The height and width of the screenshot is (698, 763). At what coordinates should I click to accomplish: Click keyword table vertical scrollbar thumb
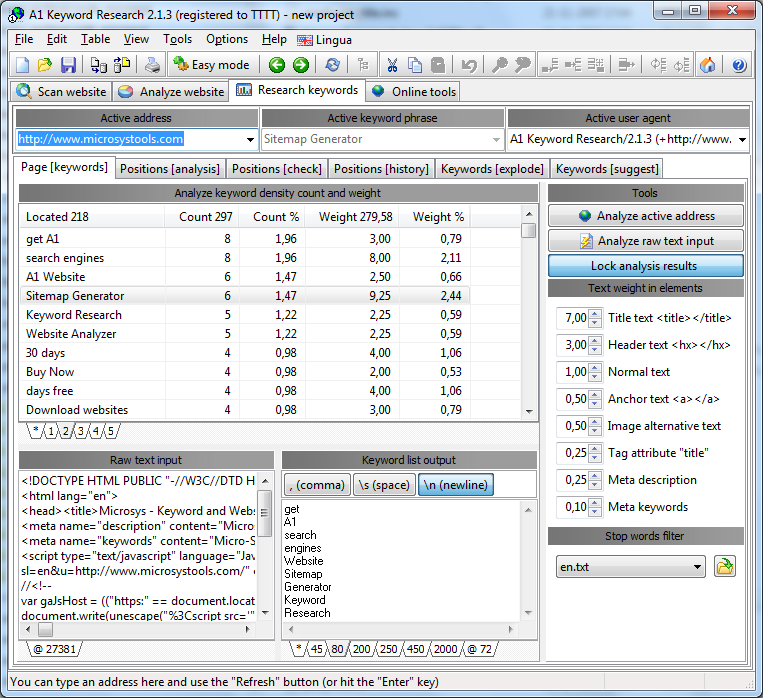(x=528, y=231)
